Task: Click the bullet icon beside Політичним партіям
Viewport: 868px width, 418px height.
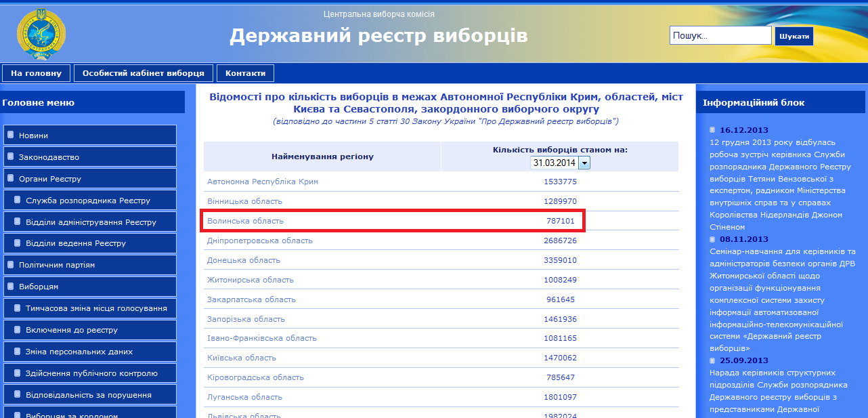Action: click(11, 265)
